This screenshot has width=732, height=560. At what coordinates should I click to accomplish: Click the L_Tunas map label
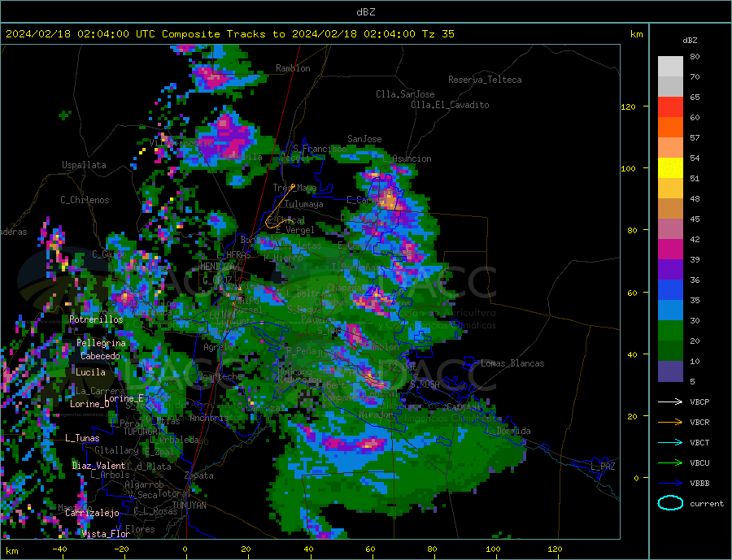pos(82,438)
